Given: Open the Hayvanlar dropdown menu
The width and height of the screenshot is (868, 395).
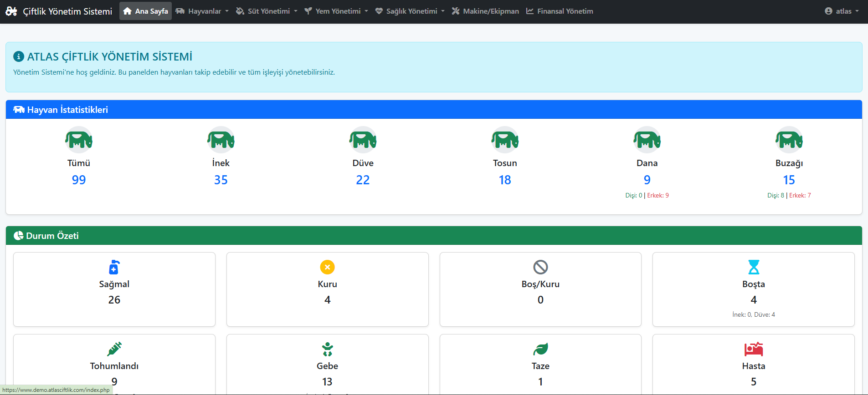Looking at the screenshot, I should tap(202, 11).
